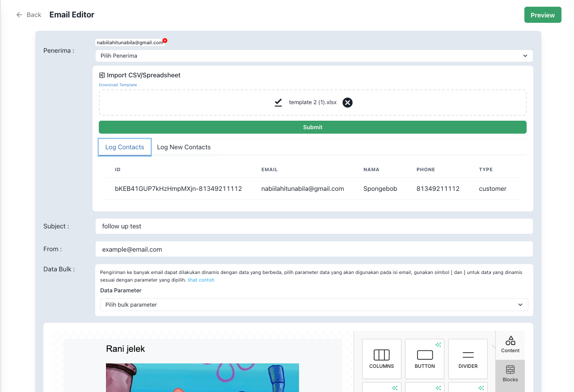
Task: Select the Button content block
Action: coord(424,358)
